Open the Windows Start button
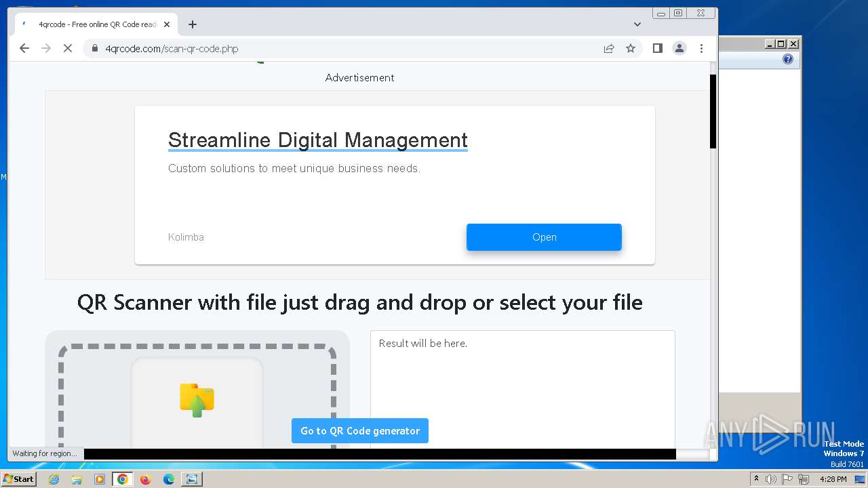Viewport: 868px width, 488px height. point(19,479)
